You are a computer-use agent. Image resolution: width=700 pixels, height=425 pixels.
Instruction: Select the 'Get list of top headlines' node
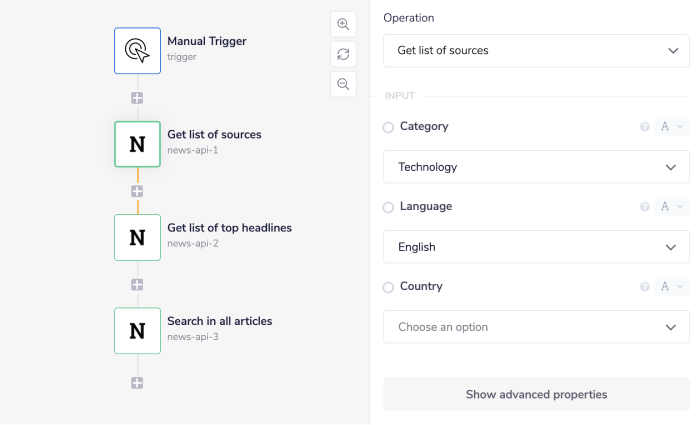coord(137,237)
